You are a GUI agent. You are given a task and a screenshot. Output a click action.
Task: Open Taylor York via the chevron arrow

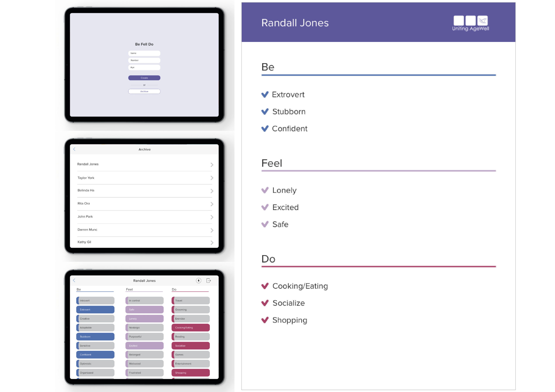(x=212, y=178)
